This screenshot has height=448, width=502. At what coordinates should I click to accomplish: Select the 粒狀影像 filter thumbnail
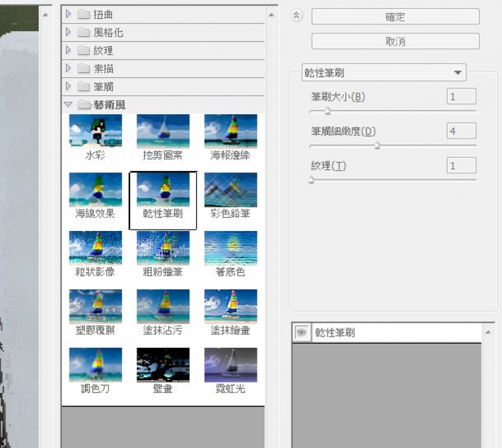(x=95, y=248)
